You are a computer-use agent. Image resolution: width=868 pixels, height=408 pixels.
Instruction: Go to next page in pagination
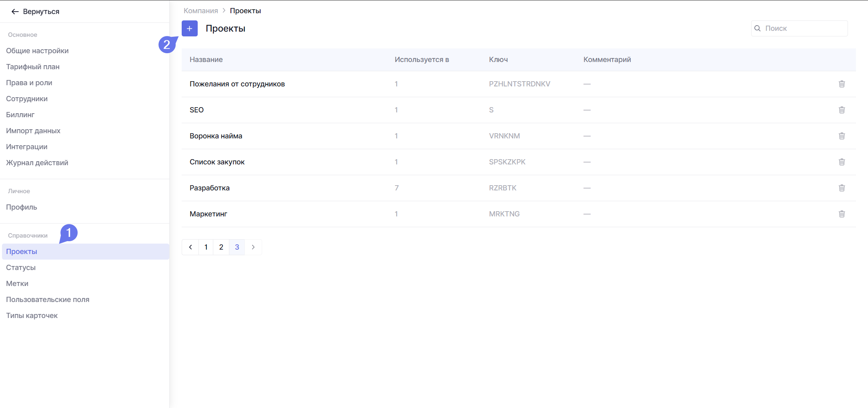253,247
